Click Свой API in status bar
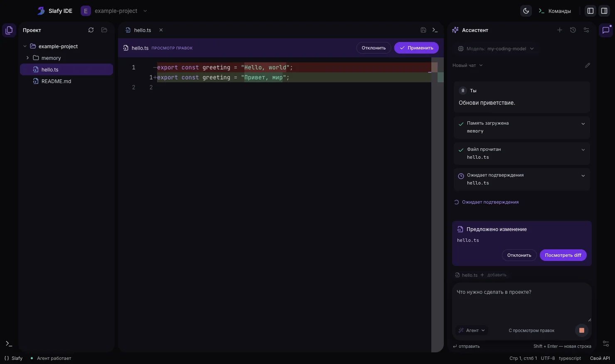The image size is (615, 364). [600, 358]
